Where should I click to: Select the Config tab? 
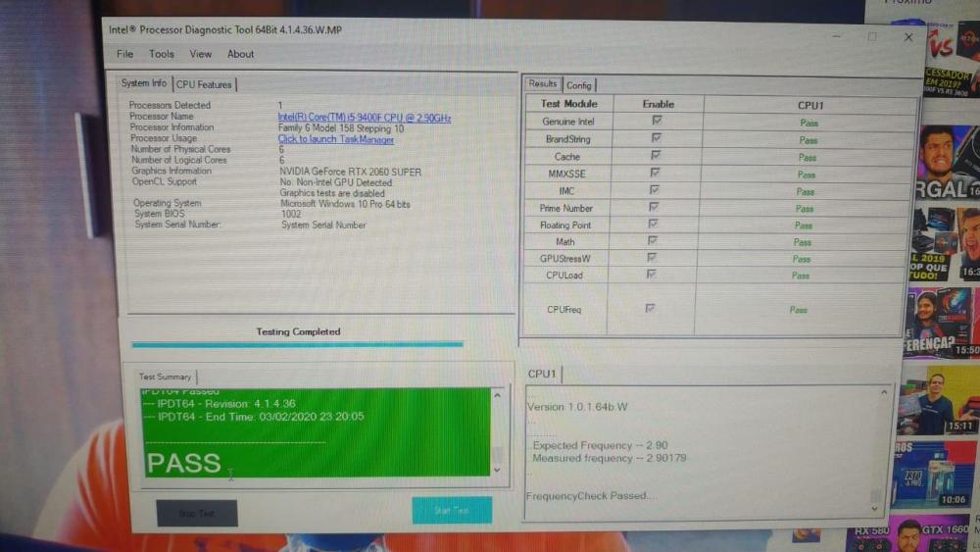[x=579, y=85]
